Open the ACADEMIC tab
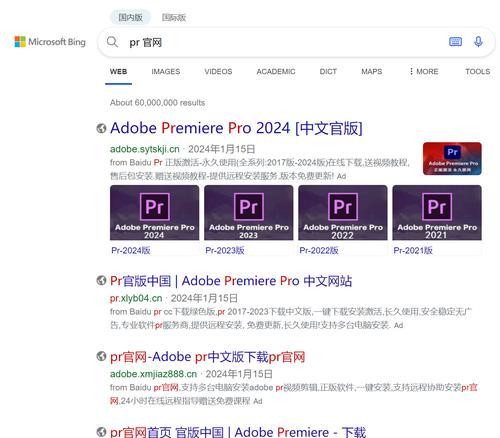The image size is (500, 438). click(276, 71)
